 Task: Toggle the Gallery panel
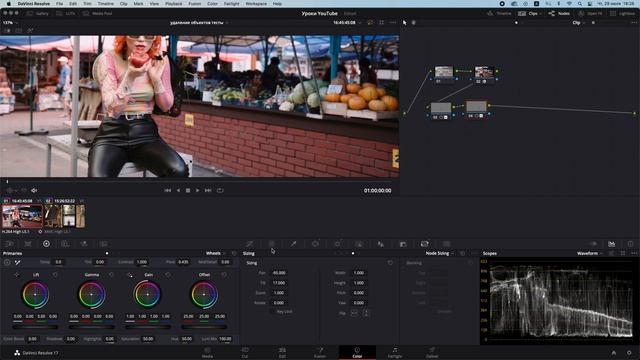point(38,13)
